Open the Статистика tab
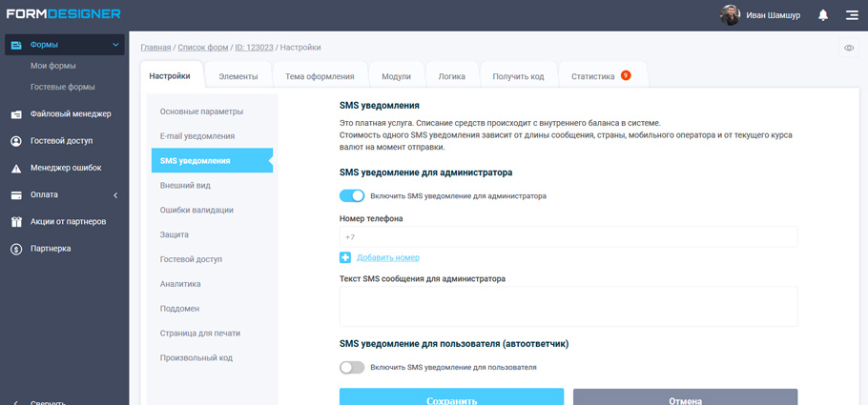 click(593, 77)
